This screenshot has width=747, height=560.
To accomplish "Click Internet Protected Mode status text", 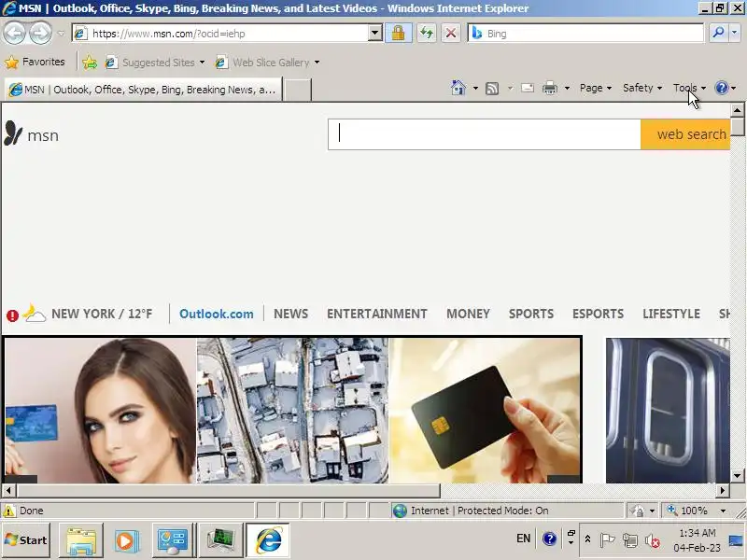I will (479, 511).
